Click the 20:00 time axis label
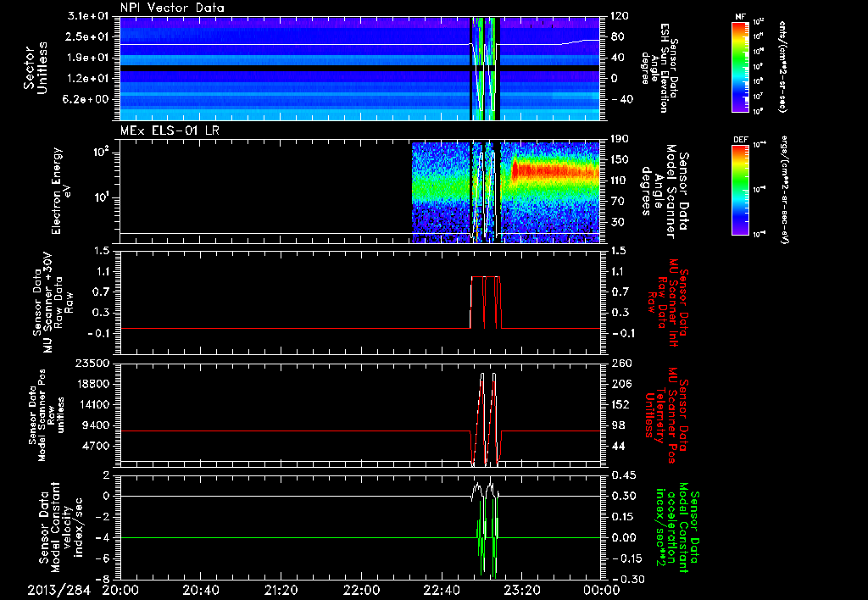 pyautogui.click(x=120, y=589)
